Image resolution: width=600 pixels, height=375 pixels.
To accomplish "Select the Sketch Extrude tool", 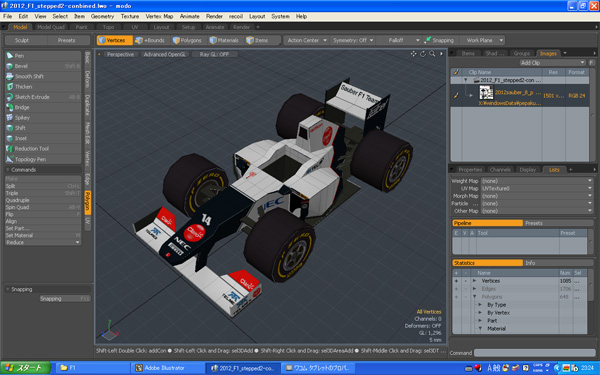I will pyautogui.click(x=43, y=97).
